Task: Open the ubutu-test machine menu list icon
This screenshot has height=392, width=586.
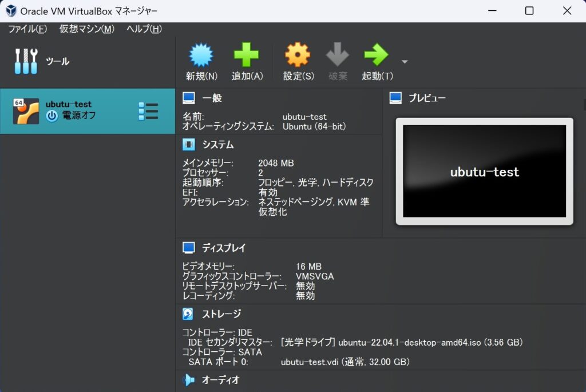Action: tap(148, 111)
